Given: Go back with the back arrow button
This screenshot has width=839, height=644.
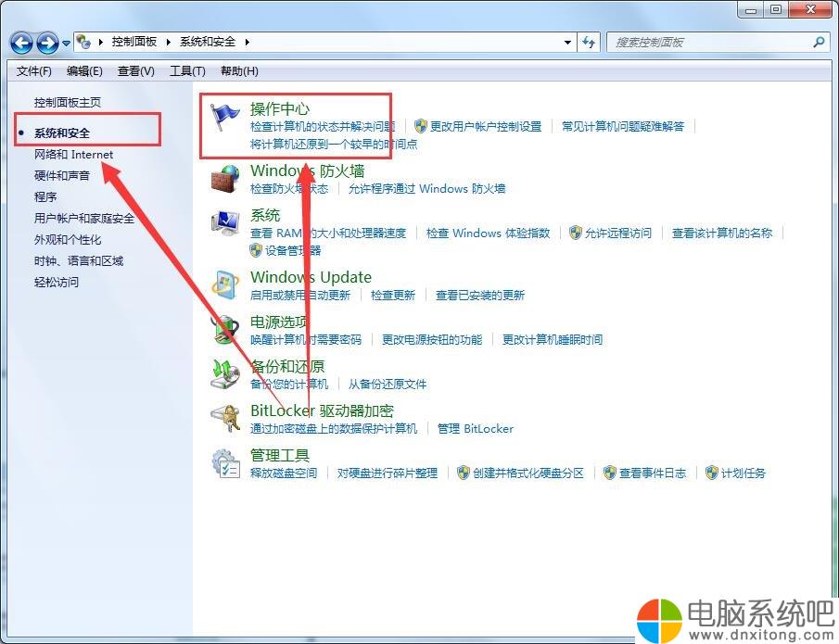Looking at the screenshot, I should click(21, 43).
